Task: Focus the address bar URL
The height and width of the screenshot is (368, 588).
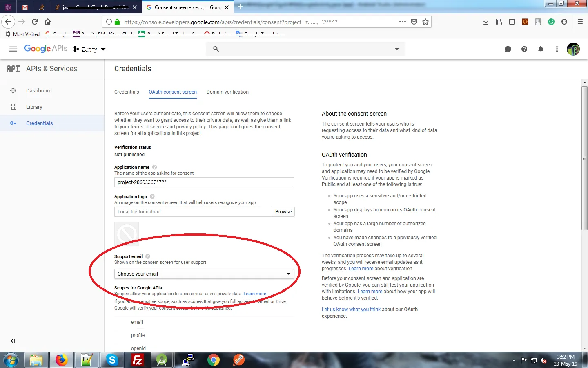Action: (x=231, y=22)
